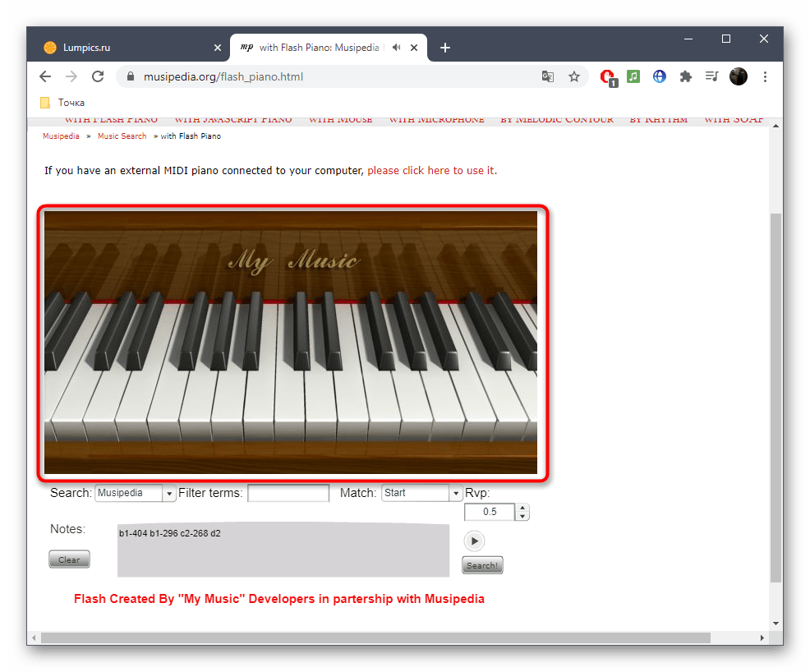Open a new browser tab
Viewport: 810px width, 672px height.
(x=445, y=48)
